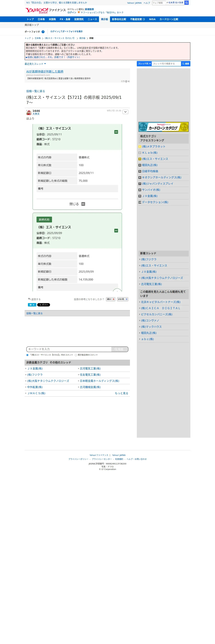Select the thread-only comments radio button
Image resolution: width=215 pixels, height=644 pixels.
tap(27, 355)
